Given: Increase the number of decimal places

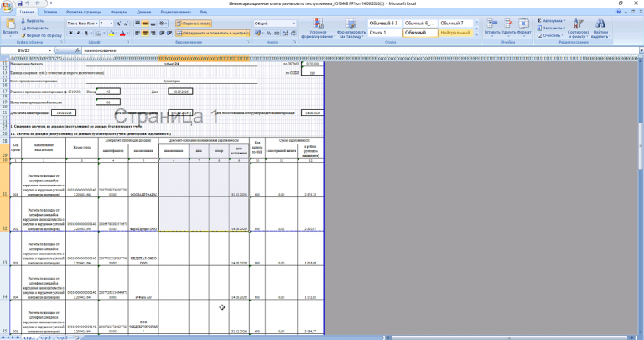Looking at the screenshot, I should tap(285, 33).
